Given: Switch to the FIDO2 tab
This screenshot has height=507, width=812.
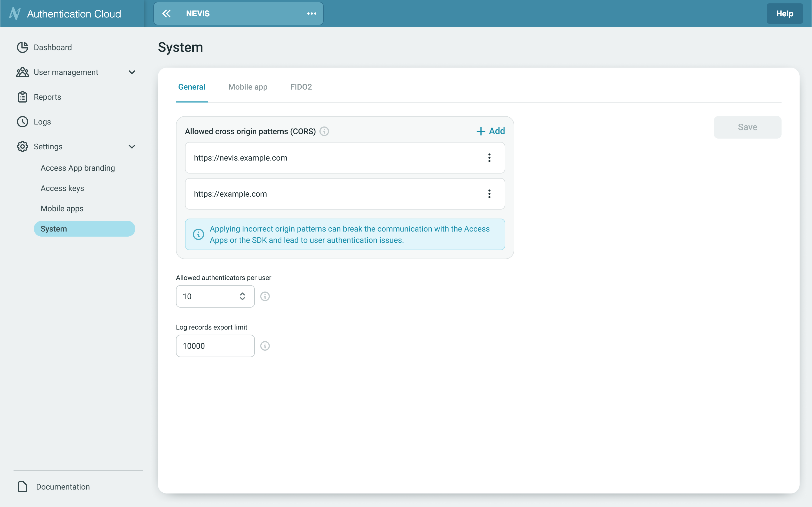Looking at the screenshot, I should [301, 87].
